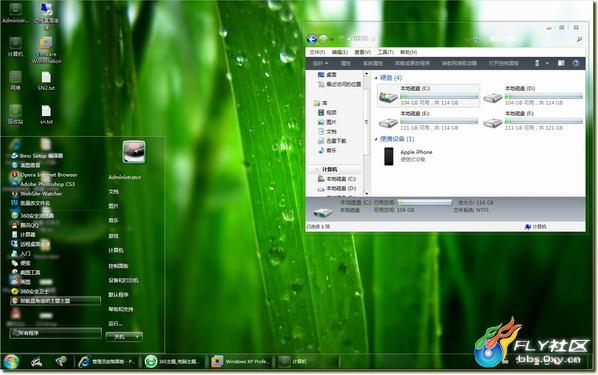Screen dimensions: 598x375
Task: Collapse the 硬盘 (4) group
Action: (x=376, y=78)
